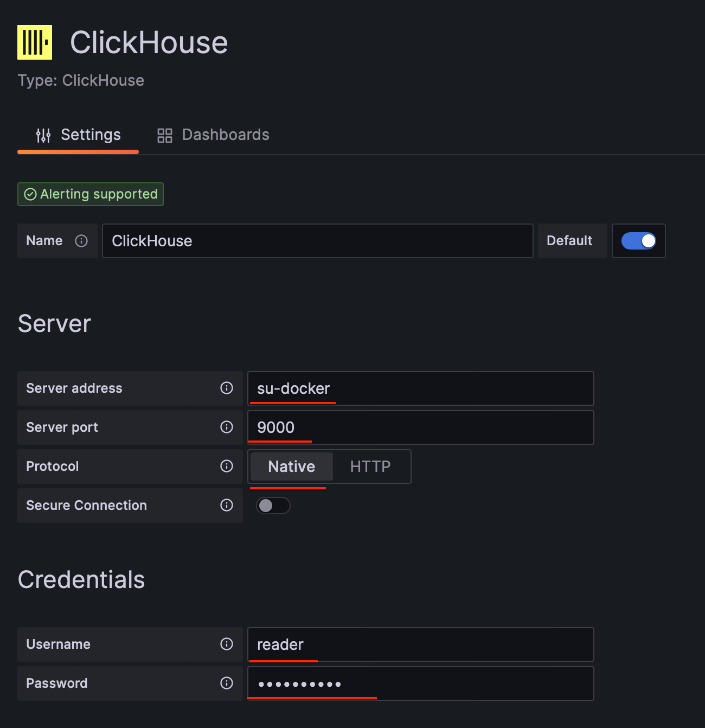Select the HTTP protocol option
This screenshot has width=705, height=728.
pyautogui.click(x=370, y=467)
